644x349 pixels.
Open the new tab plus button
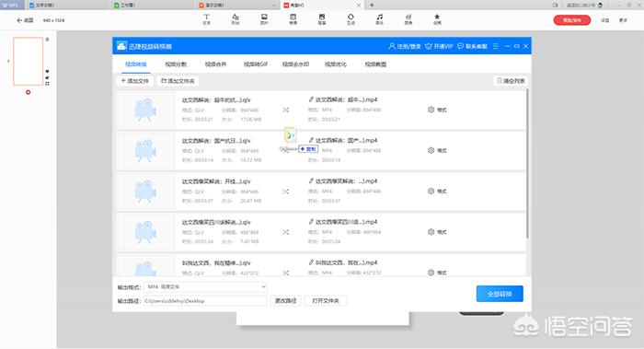point(372,5)
